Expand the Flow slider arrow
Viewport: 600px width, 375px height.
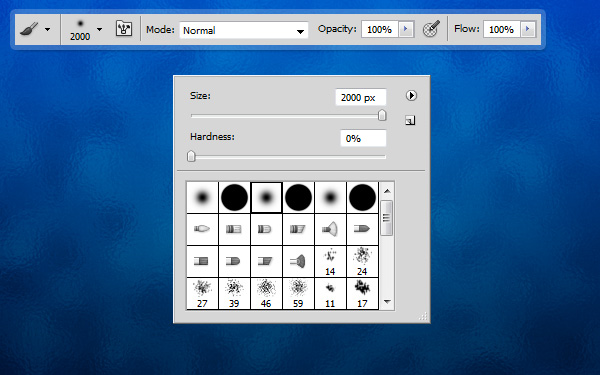pos(528,29)
